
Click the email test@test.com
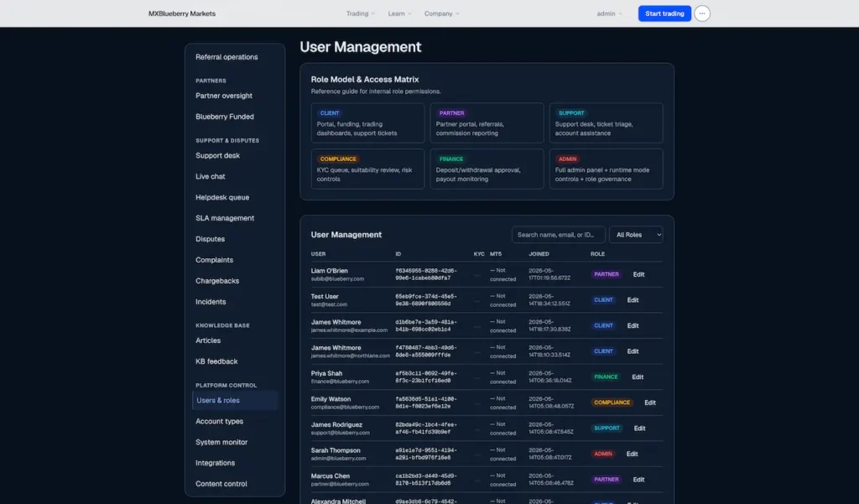[x=329, y=304]
